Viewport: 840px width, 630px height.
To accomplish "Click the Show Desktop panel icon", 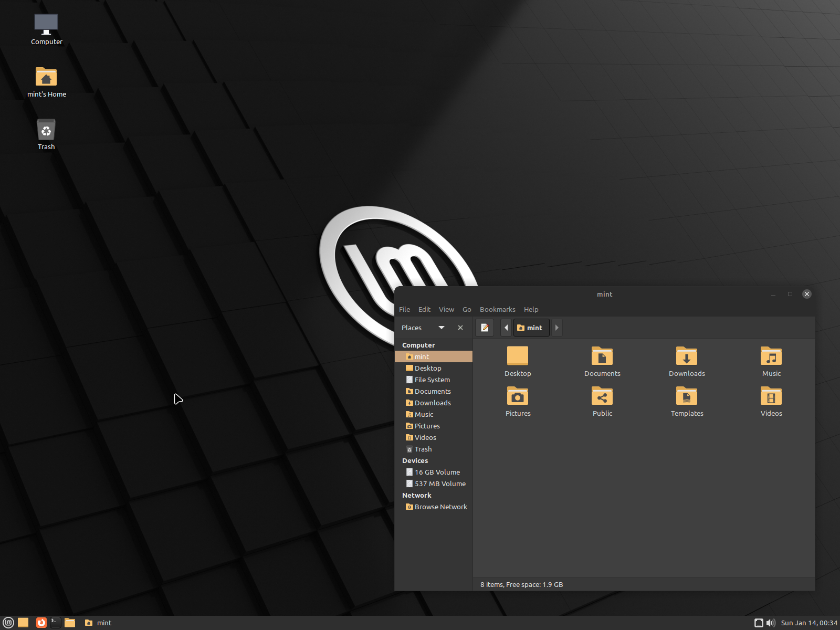I will coord(23,623).
